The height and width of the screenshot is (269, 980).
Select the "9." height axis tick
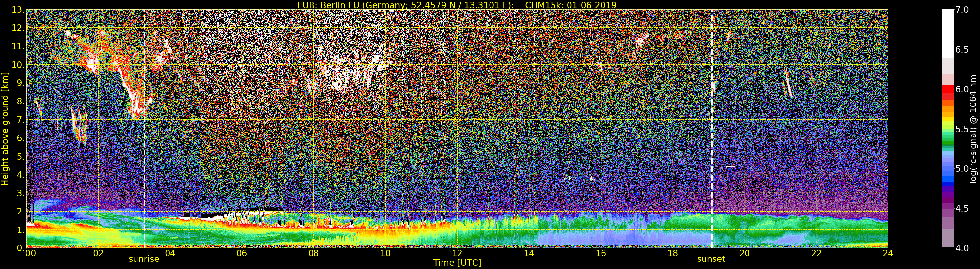[20, 83]
